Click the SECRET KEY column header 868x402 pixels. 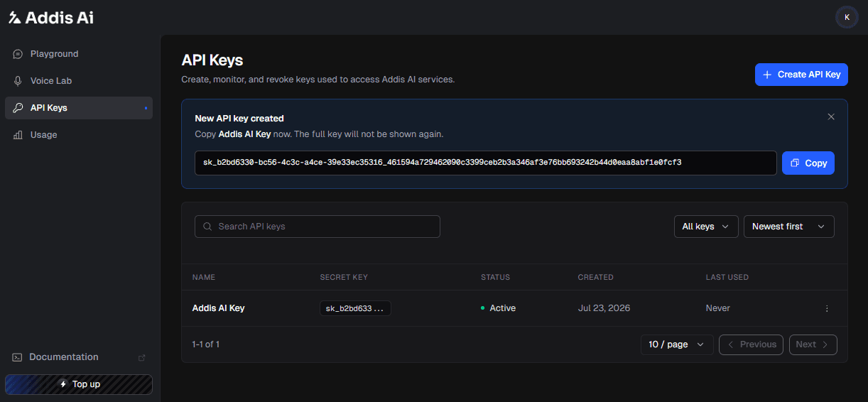click(x=344, y=277)
